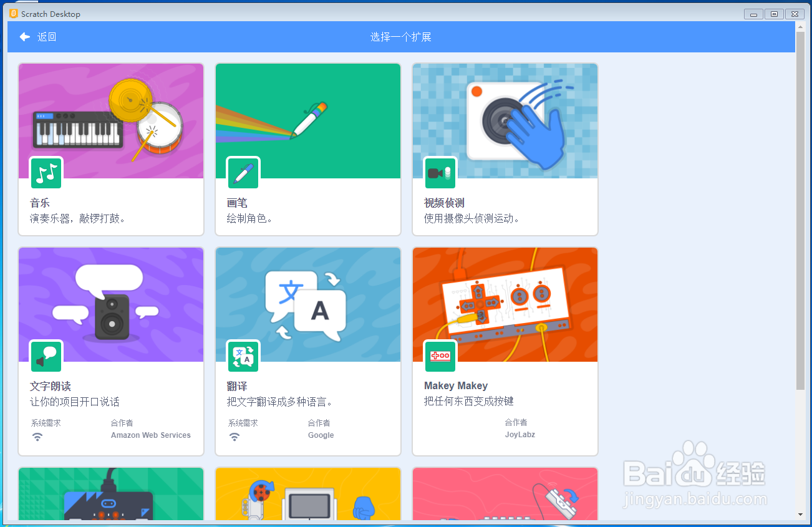Click the Wi-Fi requirement icon on 文字朗读 card
This screenshot has width=812, height=527.
pyautogui.click(x=37, y=437)
